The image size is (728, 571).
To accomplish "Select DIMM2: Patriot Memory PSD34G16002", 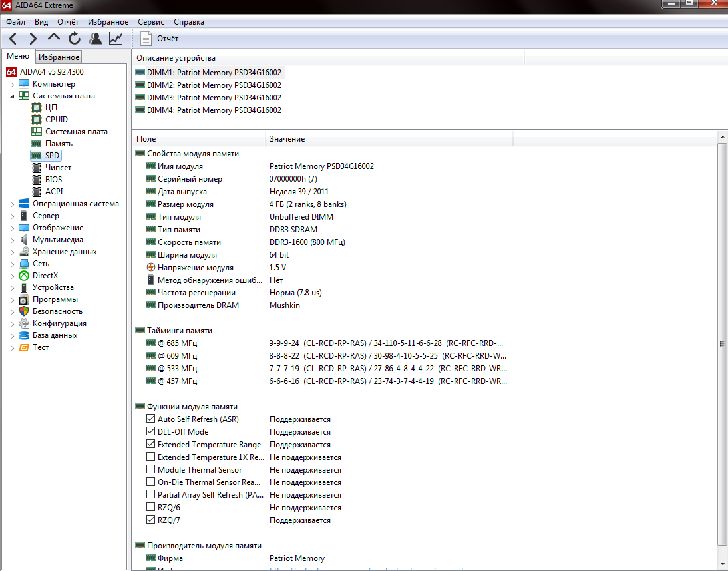I will pyautogui.click(x=208, y=85).
